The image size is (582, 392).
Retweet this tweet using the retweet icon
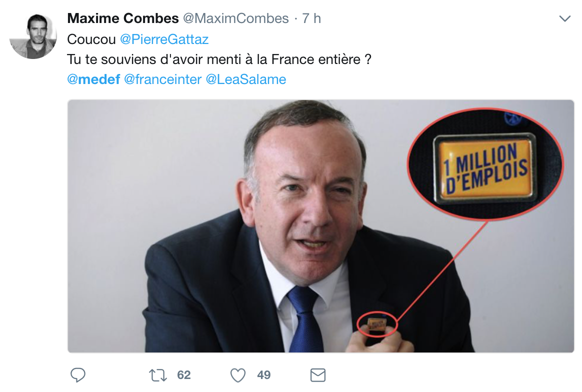pos(158,375)
